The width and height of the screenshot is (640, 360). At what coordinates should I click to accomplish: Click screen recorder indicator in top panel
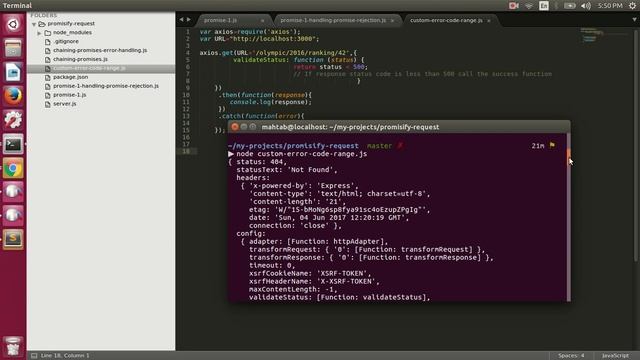tap(513, 6)
